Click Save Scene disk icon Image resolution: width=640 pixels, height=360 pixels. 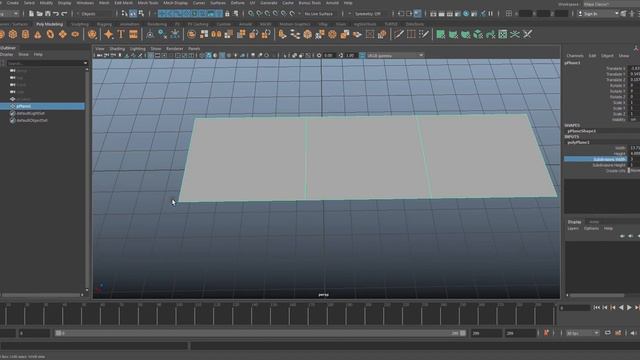click(x=48, y=13)
